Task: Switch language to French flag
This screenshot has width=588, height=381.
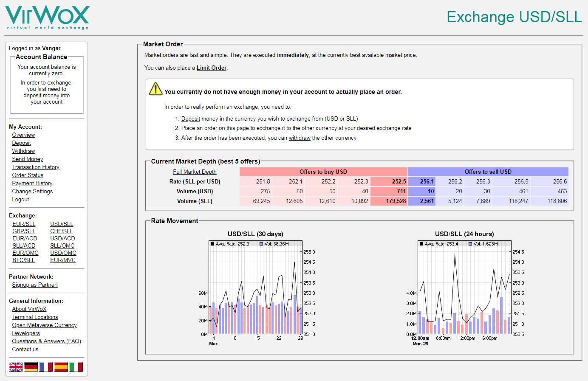Action: point(46,367)
